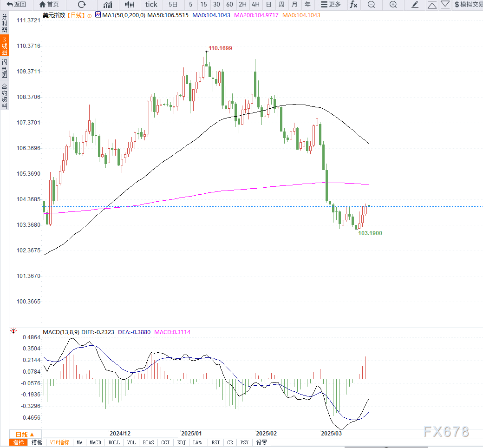
Task: Click the 返回 back button
Action: click(16, 5)
